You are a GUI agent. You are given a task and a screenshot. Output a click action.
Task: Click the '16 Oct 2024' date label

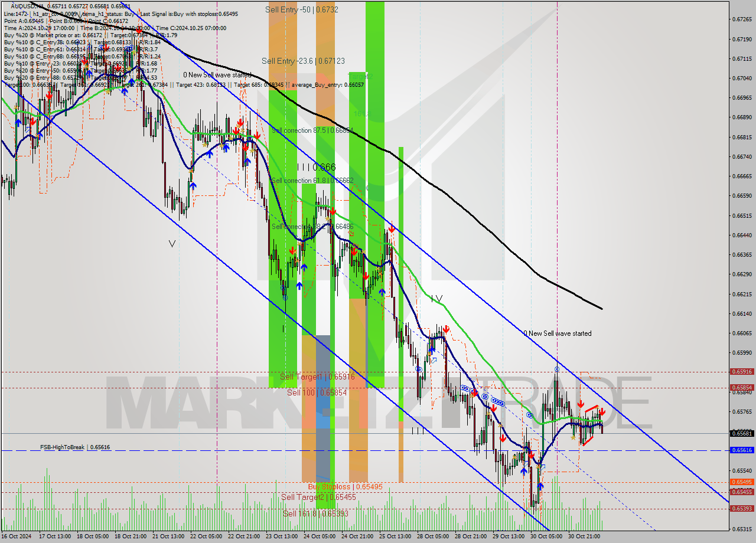tap(18, 537)
